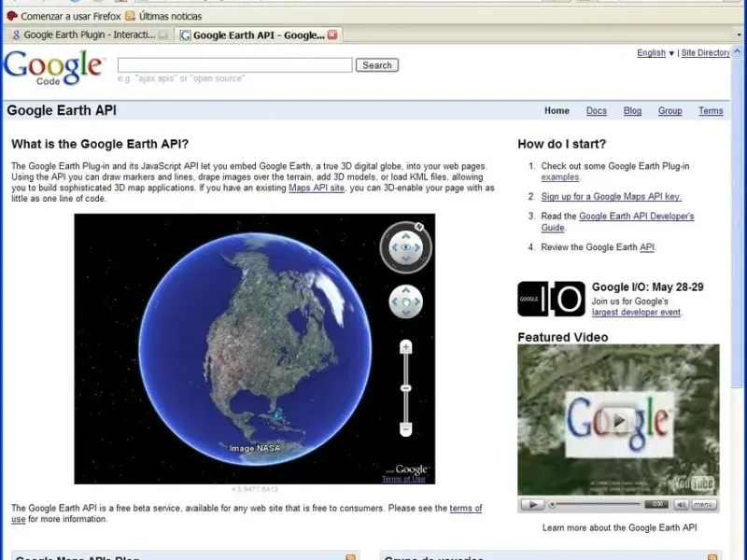Viewport: 747px width, 560px height.
Task: Click the Search button
Action: coord(377,65)
